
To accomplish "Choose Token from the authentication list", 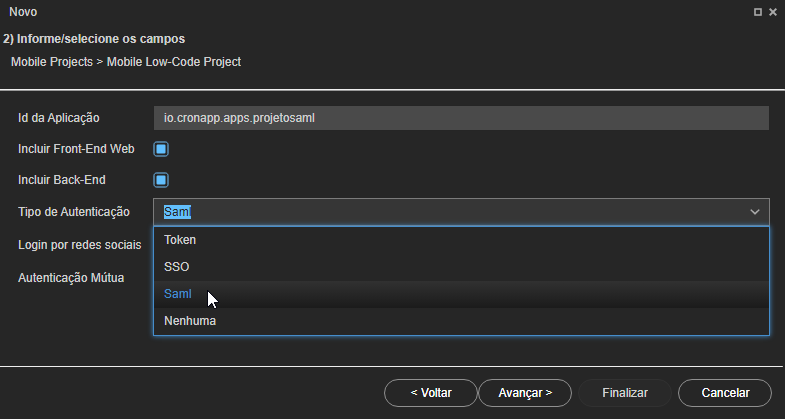I will [x=461, y=240].
